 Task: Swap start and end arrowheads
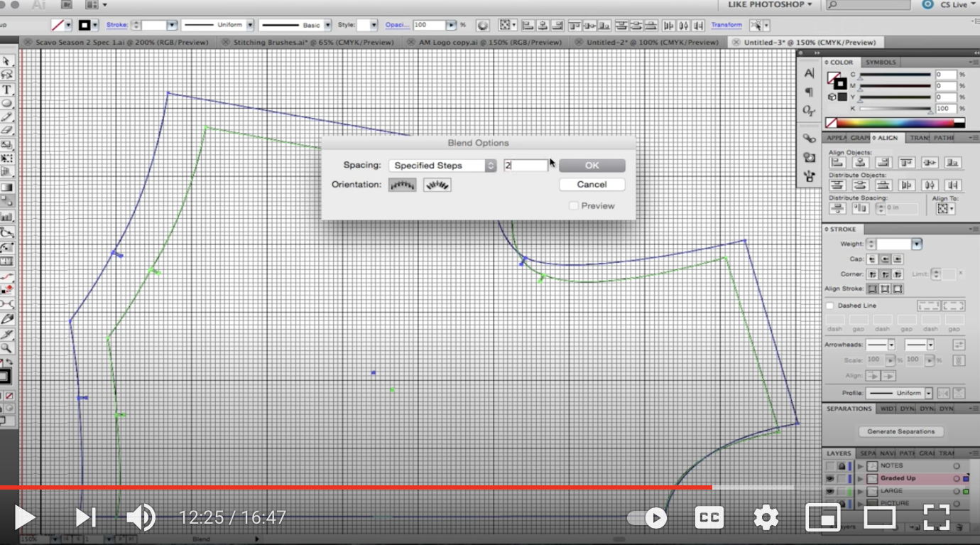pyautogui.click(x=959, y=345)
